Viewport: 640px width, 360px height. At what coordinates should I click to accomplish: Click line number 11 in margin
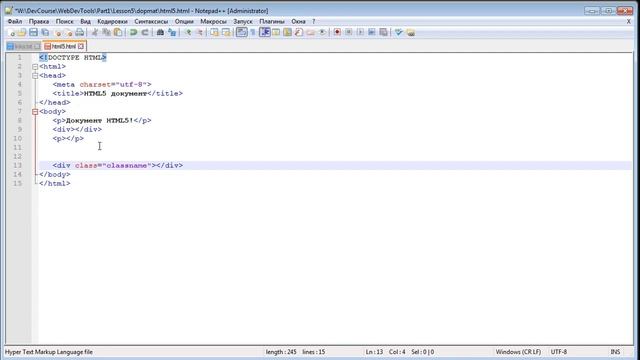[18, 147]
